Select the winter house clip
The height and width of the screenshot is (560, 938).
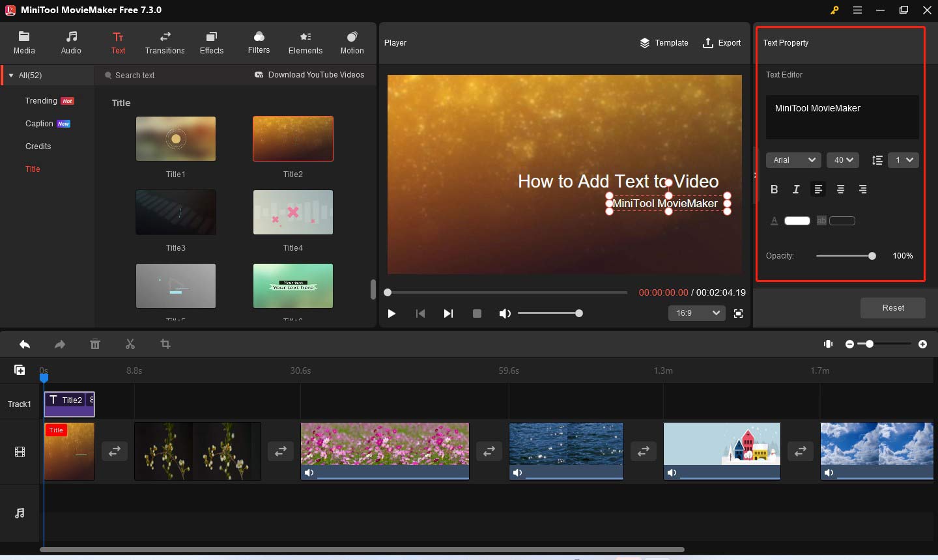[x=722, y=451]
